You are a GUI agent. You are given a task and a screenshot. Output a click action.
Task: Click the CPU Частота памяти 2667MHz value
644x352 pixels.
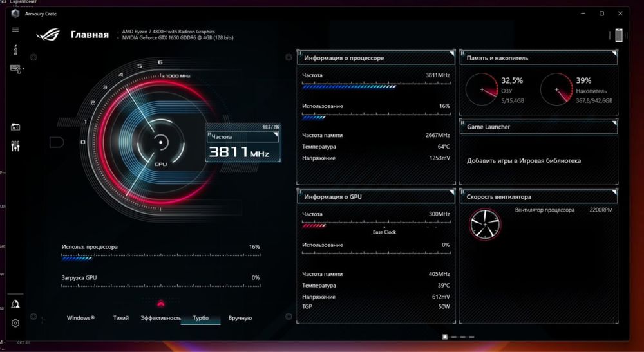point(437,135)
